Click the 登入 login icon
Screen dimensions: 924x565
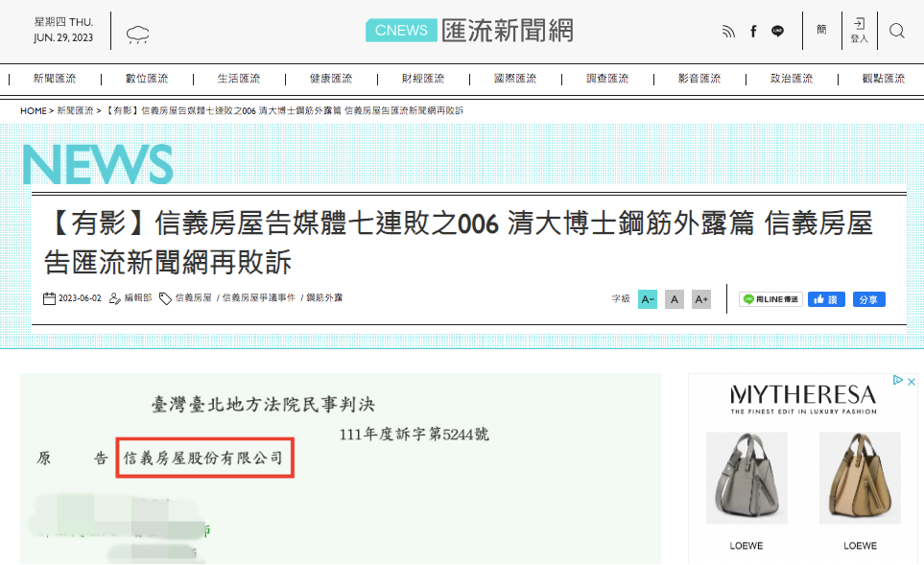point(859,30)
